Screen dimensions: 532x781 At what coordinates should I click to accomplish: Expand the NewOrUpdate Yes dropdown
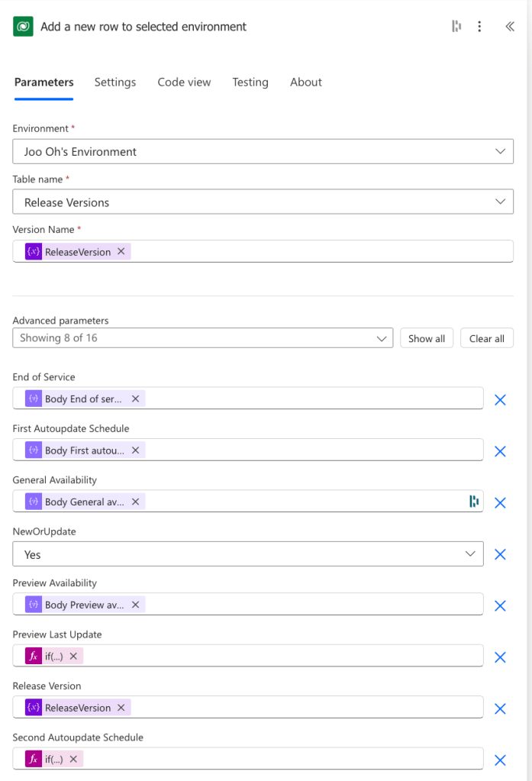click(247, 554)
